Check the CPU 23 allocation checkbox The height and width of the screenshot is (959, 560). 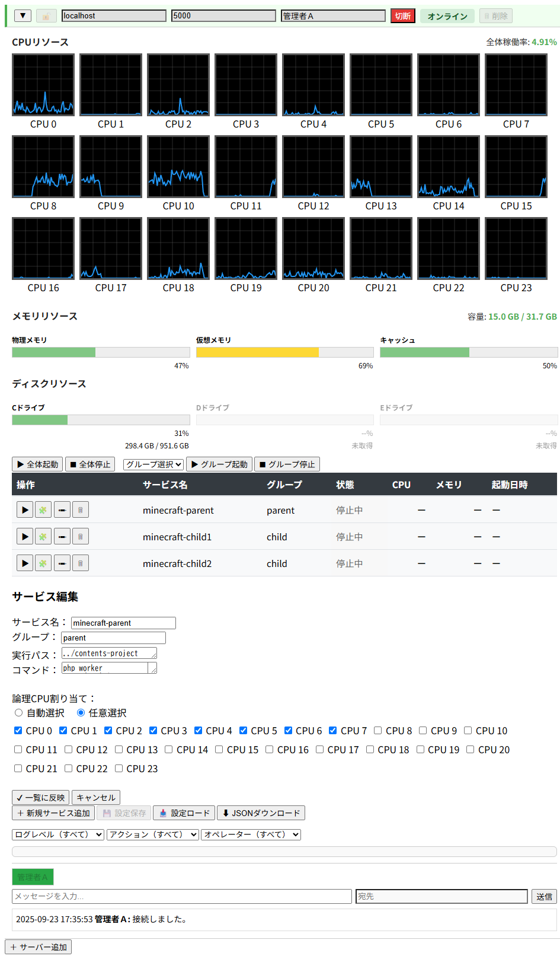119,769
